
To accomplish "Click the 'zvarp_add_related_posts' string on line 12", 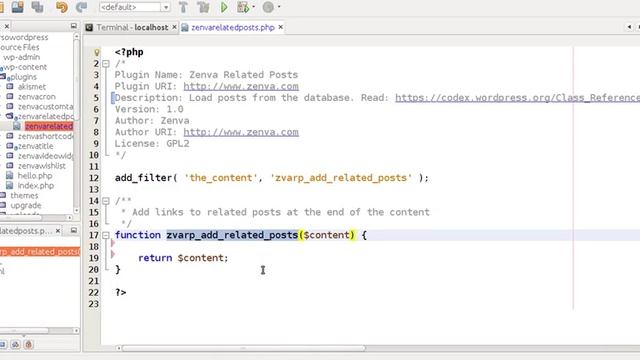I will 341,178.
